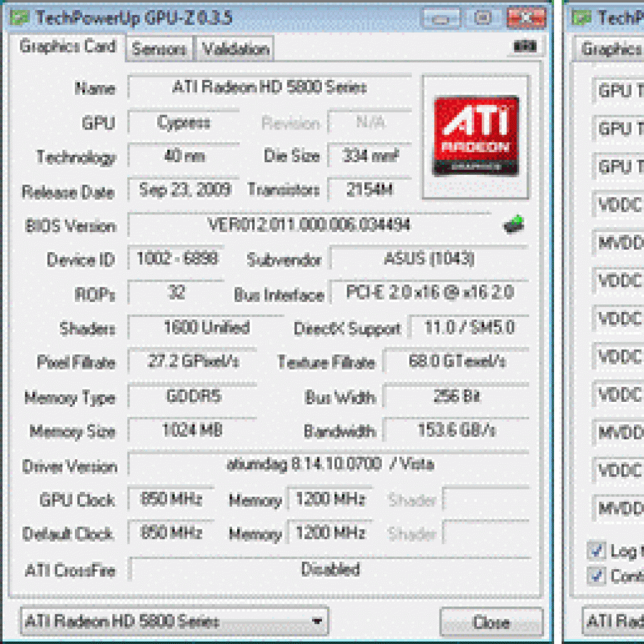644x644 pixels.
Task: Minimize the main GPU-Z window
Action: (441, 18)
